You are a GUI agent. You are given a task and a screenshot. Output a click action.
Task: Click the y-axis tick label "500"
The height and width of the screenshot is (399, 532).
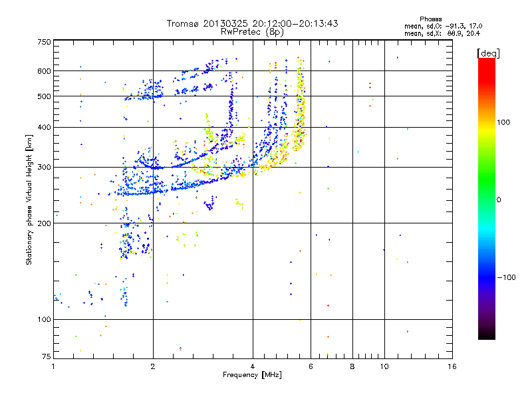44,96
